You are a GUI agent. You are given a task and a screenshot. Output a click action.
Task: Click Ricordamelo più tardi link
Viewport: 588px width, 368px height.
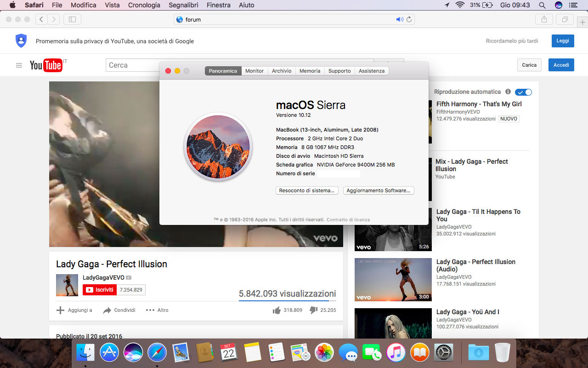512,41
